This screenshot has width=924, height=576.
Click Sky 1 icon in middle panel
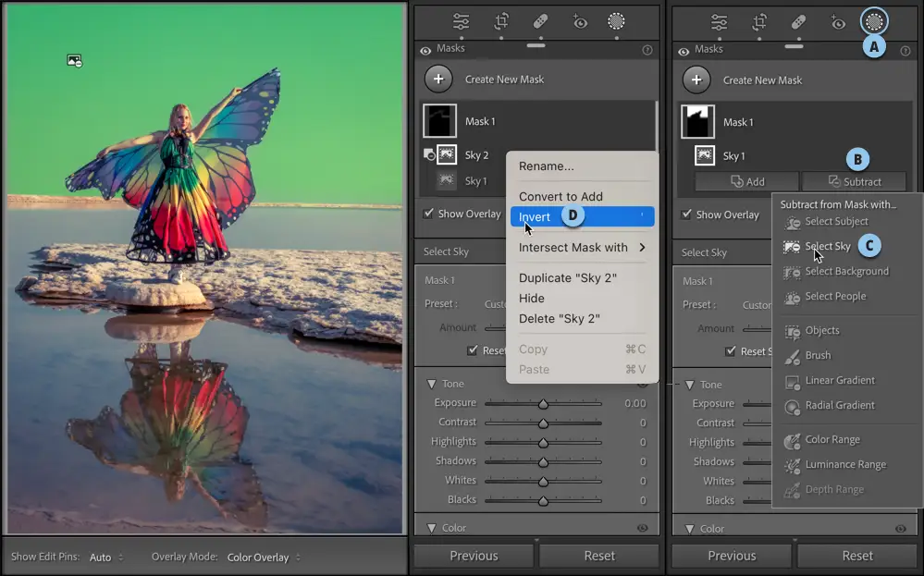point(447,179)
